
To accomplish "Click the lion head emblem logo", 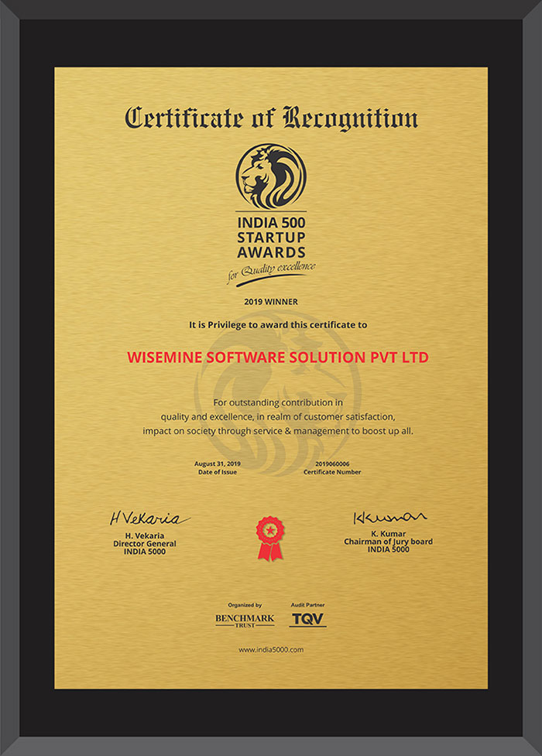I will coord(271,176).
